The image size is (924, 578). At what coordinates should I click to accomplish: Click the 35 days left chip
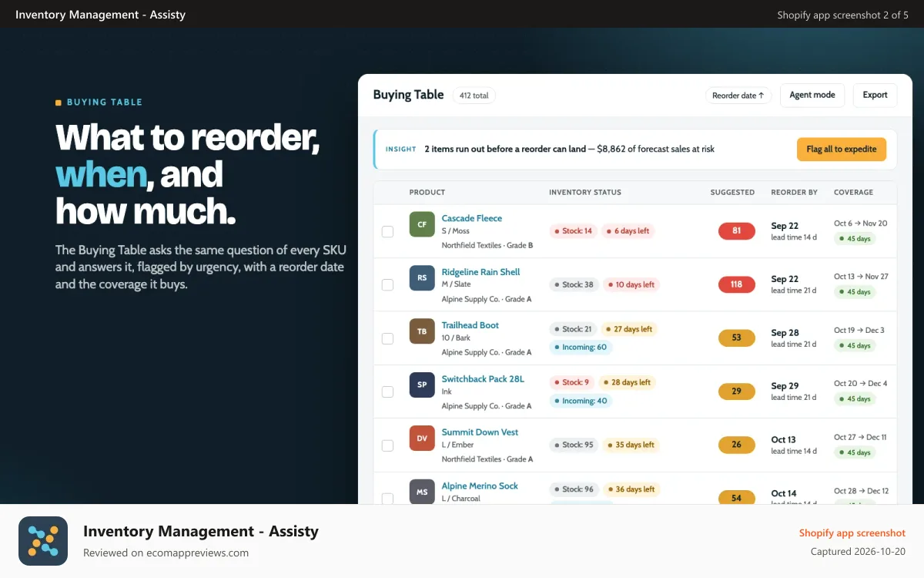[x=631, y=445]
